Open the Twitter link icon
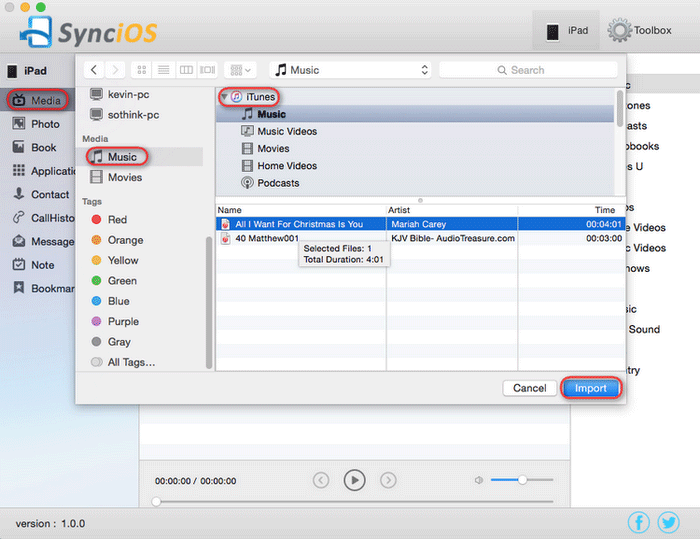The height and width of the screenshot is (539, 700). [x=668, y=522]
